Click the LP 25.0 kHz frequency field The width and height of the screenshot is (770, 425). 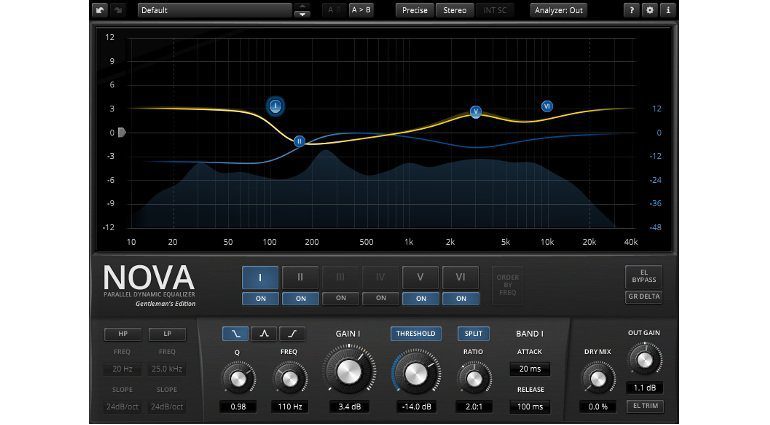tap(167, 369)
